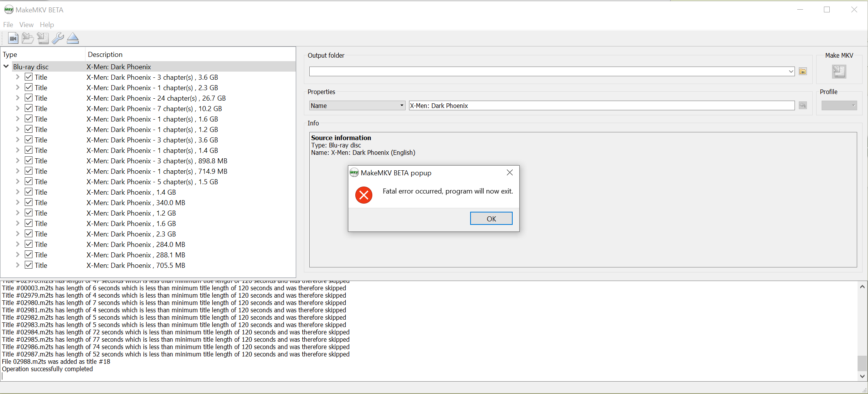Click the log panel scrollbar thumb

tap(862, 363)
